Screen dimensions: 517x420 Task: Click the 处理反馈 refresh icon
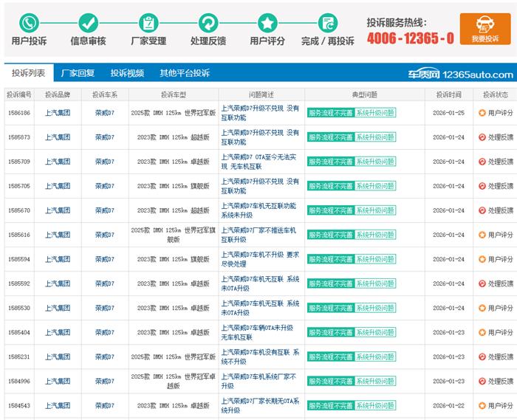coord(208,22)
